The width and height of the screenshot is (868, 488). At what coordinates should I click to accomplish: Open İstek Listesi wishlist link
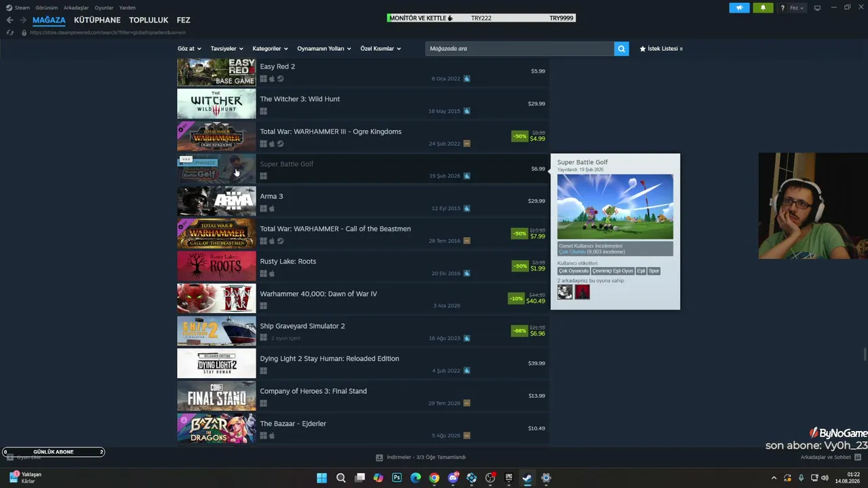coord(661,49)
